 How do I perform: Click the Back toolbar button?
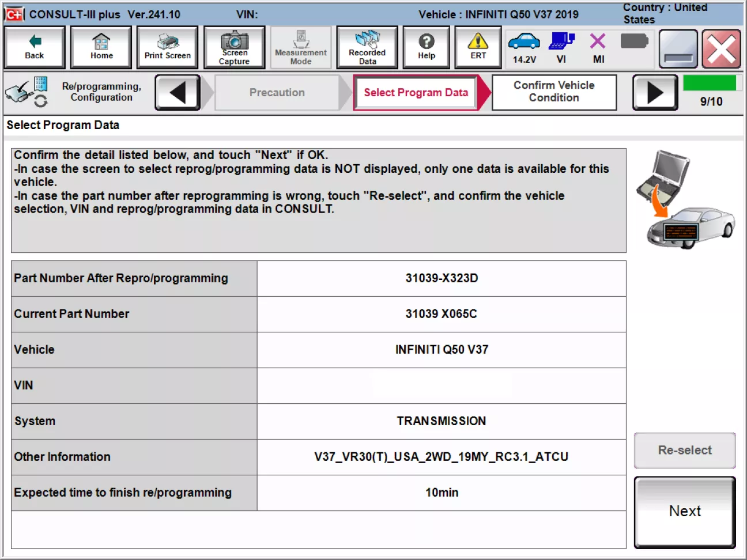34,47
